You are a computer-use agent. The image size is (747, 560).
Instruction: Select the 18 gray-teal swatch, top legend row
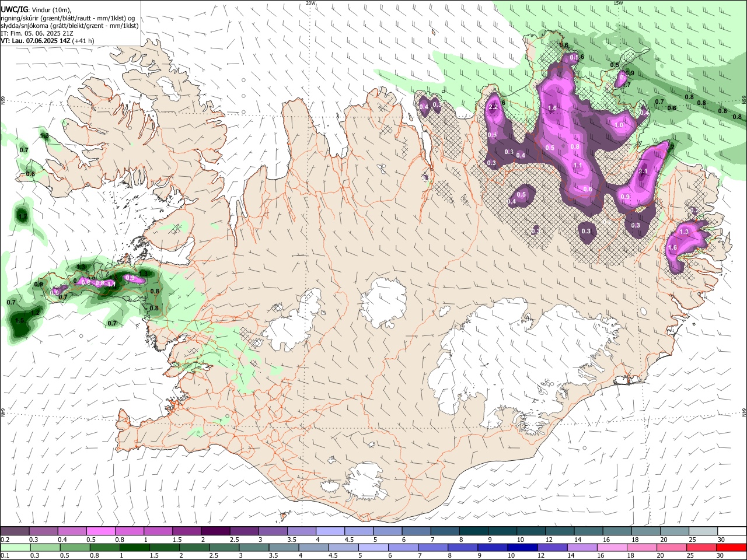645,531
